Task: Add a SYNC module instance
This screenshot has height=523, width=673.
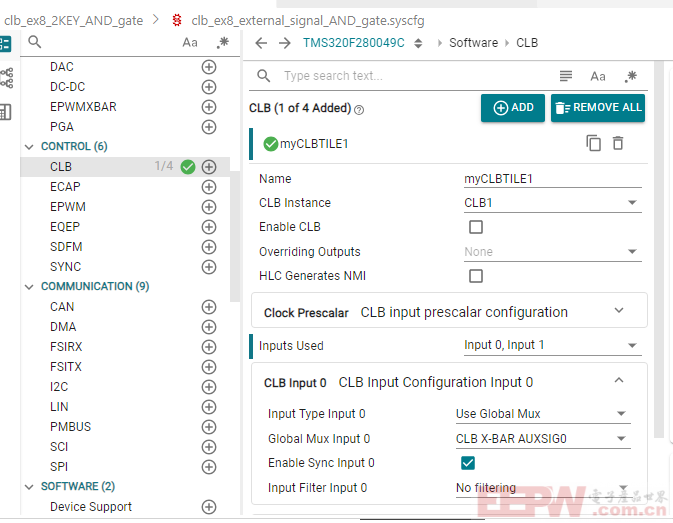Action: [209, 267]
